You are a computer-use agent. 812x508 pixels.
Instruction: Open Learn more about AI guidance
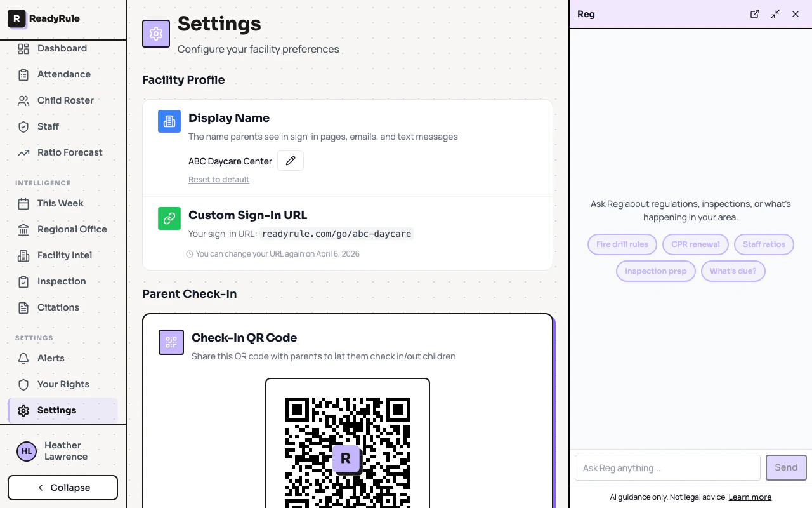(750, 497)
